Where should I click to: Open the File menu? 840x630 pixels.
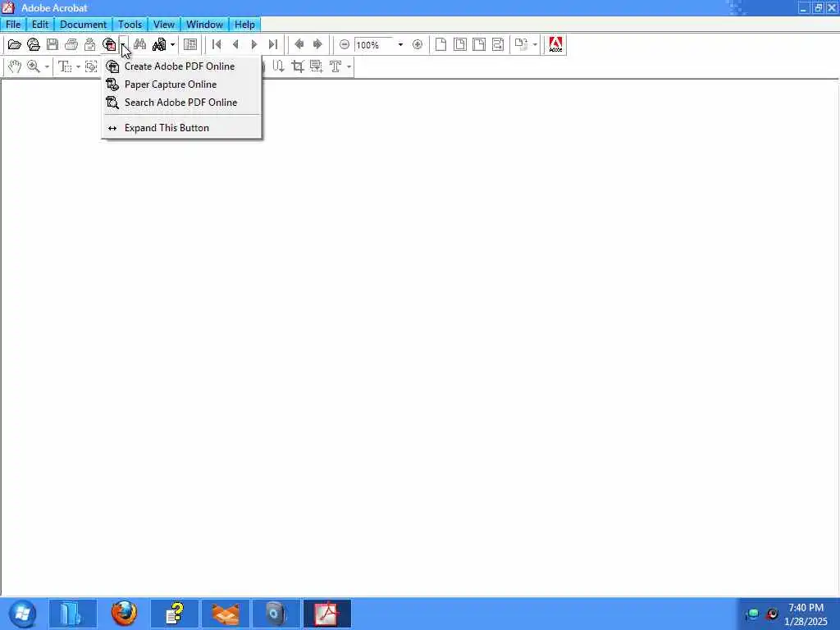(x=13, y=25)
